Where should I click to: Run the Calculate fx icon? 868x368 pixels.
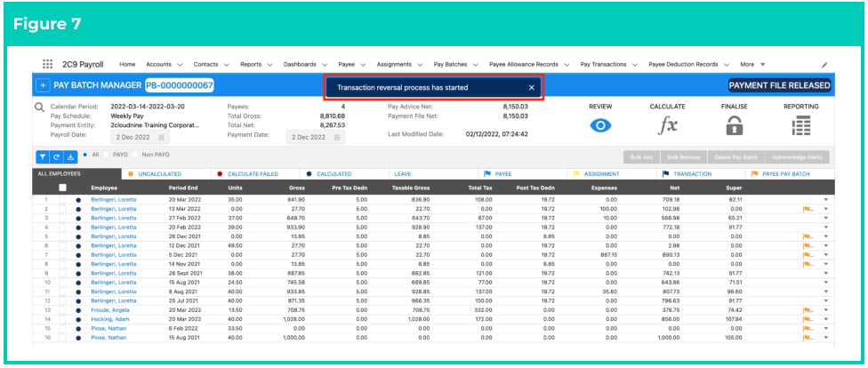pyautogui.click(x=667, y=126)
